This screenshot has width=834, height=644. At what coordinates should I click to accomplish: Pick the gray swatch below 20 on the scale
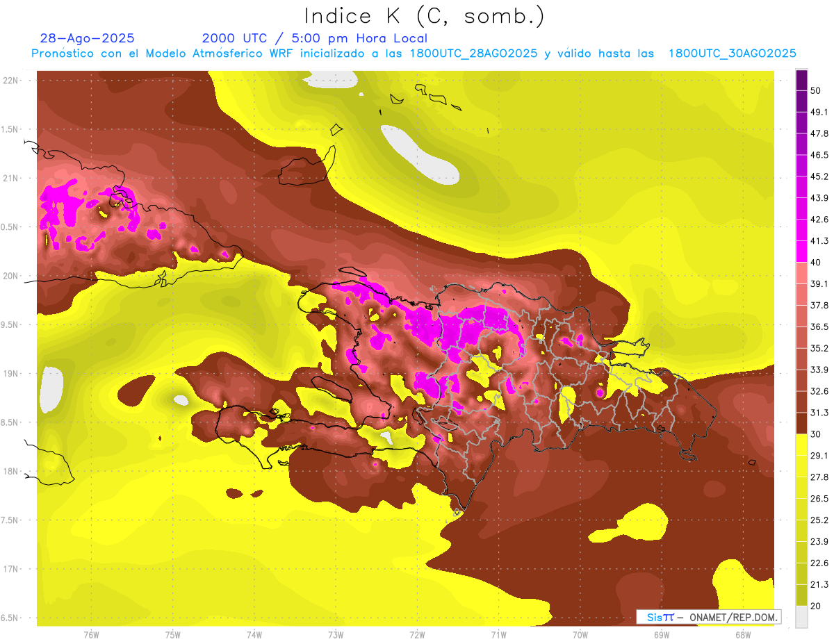[801, 616]
